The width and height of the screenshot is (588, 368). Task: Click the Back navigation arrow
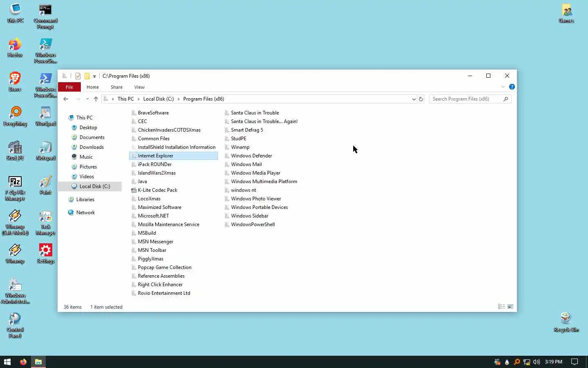pos(66,99)
